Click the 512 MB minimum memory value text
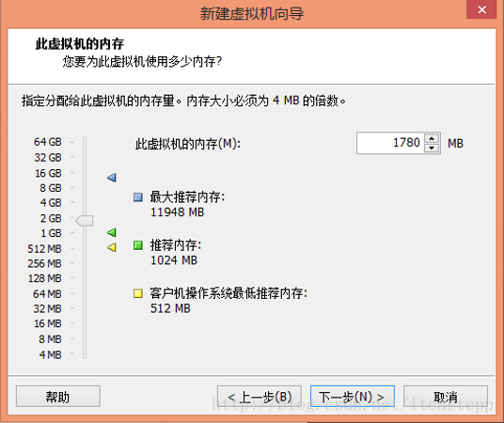This screenshot has height=423, width=504. pos(170,308)
